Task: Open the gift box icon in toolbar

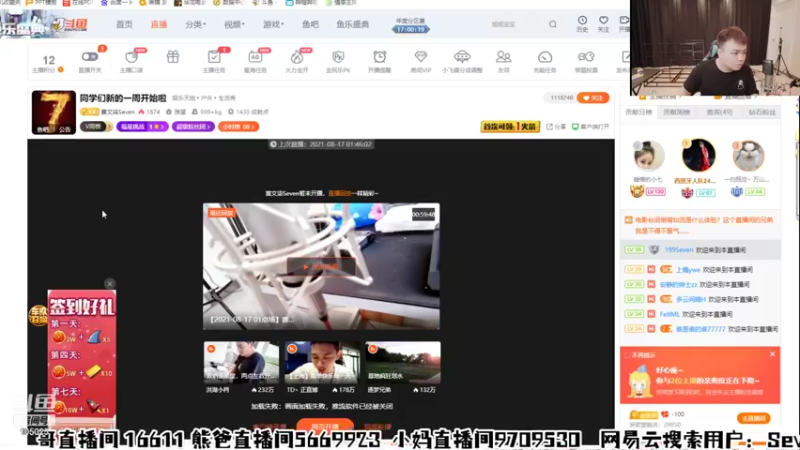Action: tap(173, 57)
